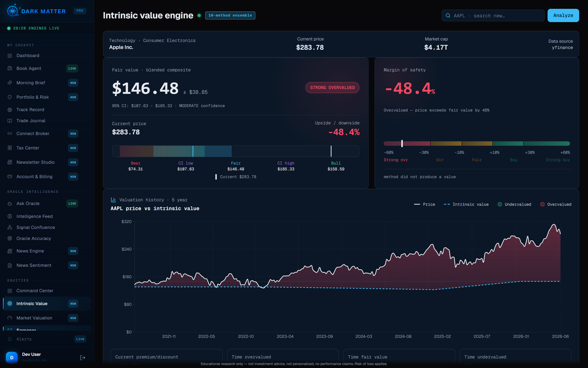Click the 28/28 ENGINES LIVE status
Viewport: 588px width, 368px height.
[x=33, y=28]
